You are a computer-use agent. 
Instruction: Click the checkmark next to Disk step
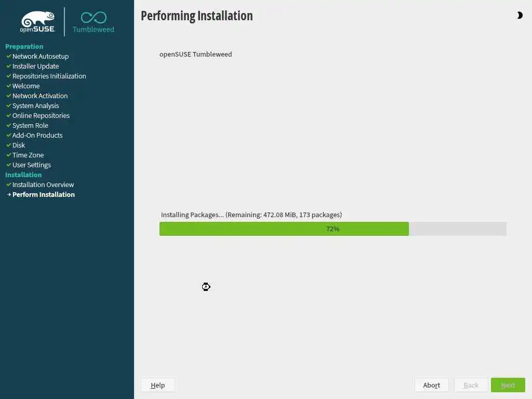(9, 145)
